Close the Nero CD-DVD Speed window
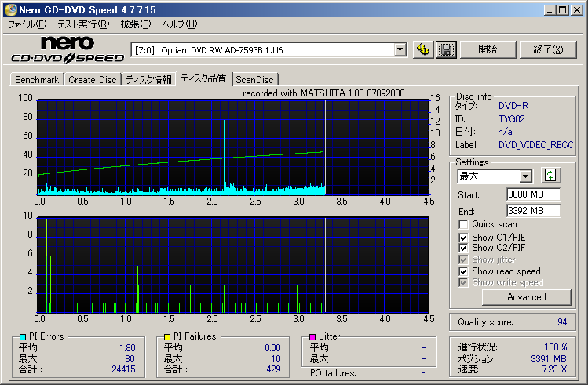 (577, 10)
